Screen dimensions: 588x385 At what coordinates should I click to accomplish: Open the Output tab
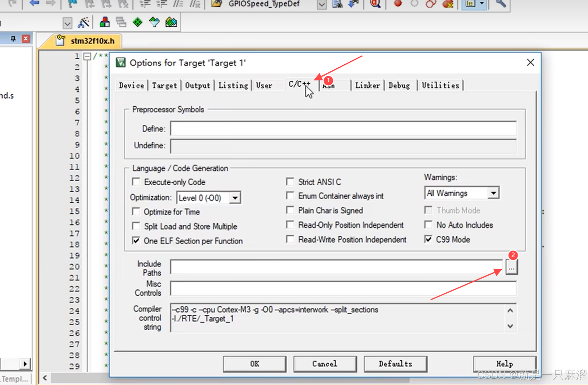tap(198, 85)
